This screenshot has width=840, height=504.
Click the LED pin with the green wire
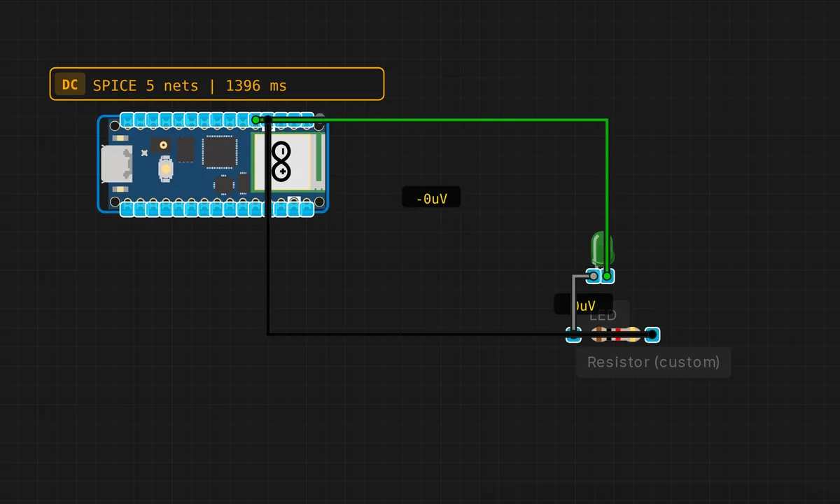(x=607, y=276)
